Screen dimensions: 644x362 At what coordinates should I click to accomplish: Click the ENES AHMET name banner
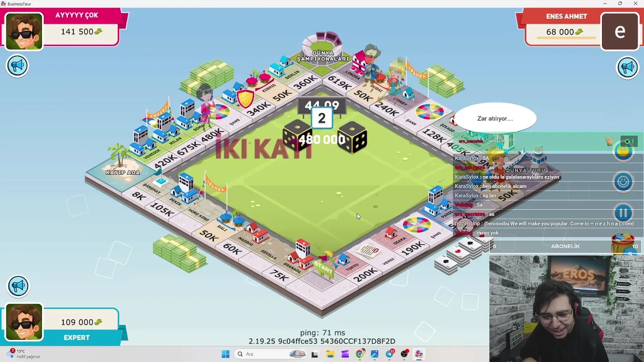coord(567,17)
